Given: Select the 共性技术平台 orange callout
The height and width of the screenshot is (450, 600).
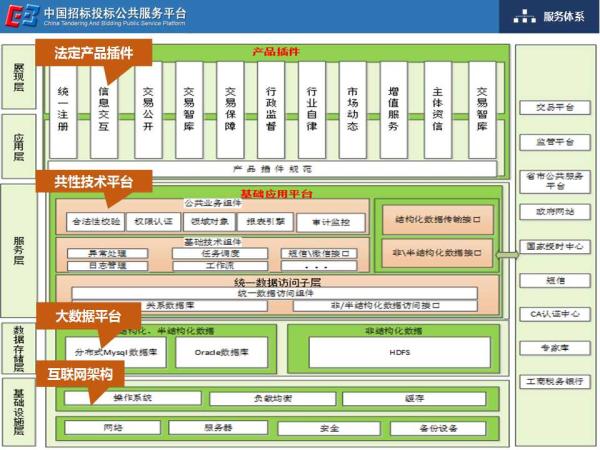Looking at the screenshot, I should pyautogui.click(x=93, y=181).
